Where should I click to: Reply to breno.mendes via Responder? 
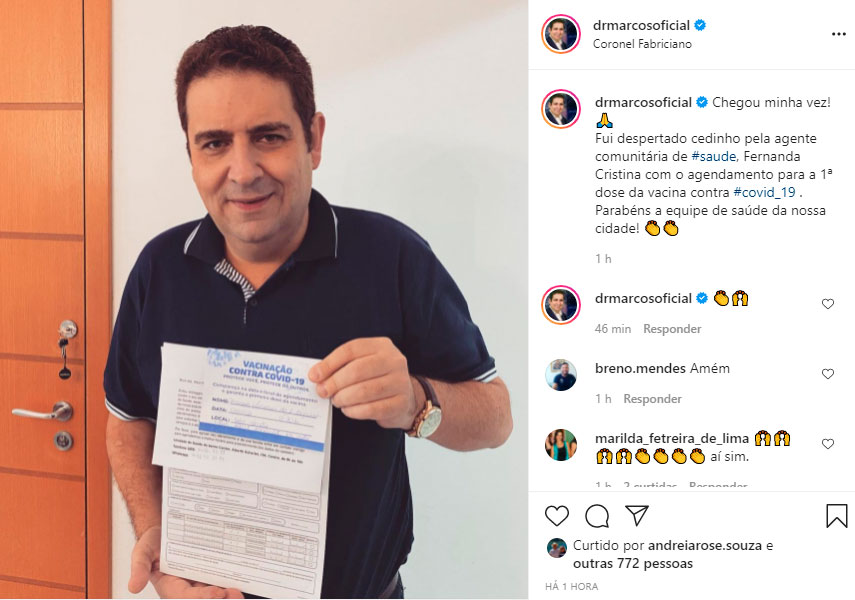point(652,399)
